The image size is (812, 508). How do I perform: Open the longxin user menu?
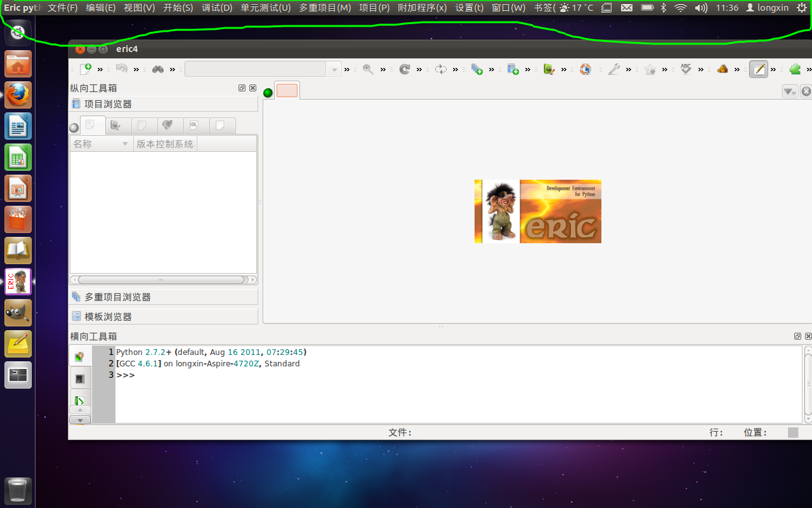click(x=767, y=8)
